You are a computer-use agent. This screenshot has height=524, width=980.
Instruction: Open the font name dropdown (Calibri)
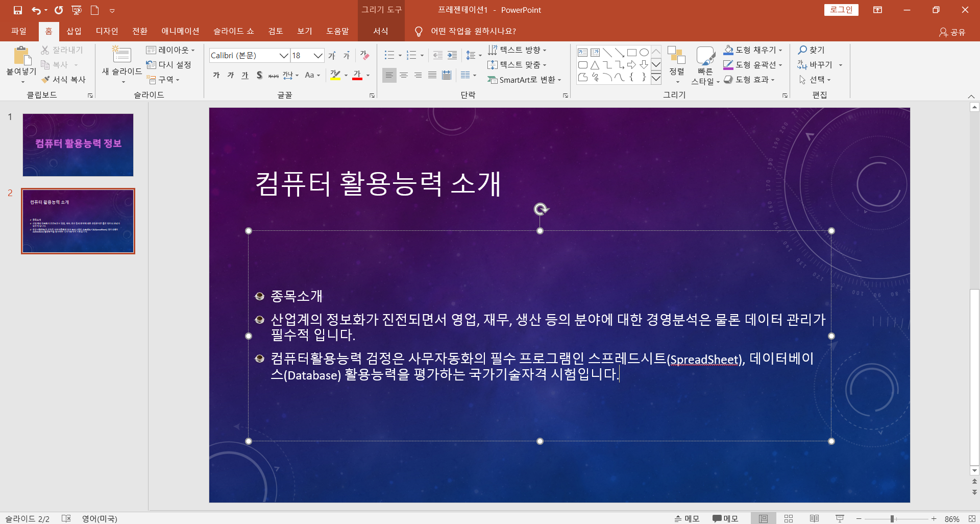pos(284,55)
